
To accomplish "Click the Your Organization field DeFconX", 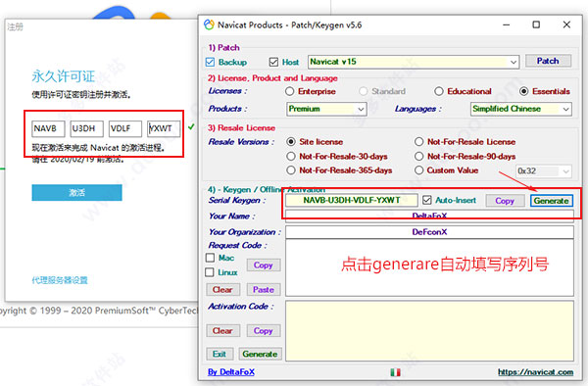I will 429,232.
